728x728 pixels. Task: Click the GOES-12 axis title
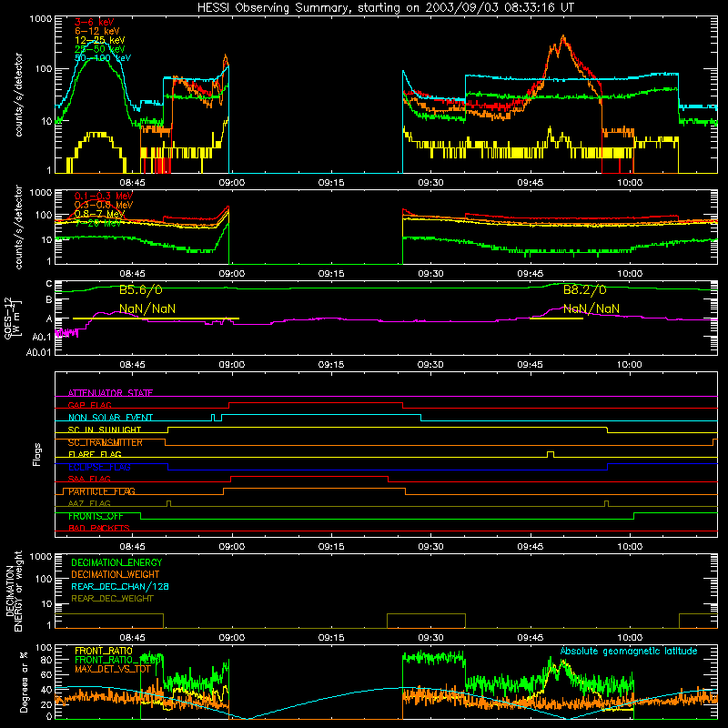[x=12, y=318]
